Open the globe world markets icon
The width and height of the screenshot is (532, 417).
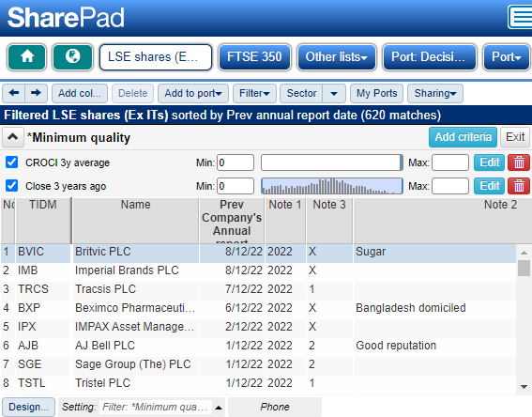72,57
